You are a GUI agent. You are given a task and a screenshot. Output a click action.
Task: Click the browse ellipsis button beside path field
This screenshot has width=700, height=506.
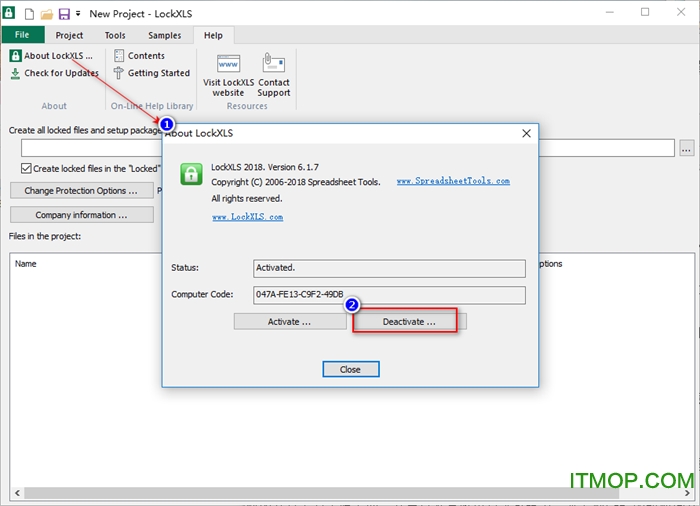(x=686, y=148)
